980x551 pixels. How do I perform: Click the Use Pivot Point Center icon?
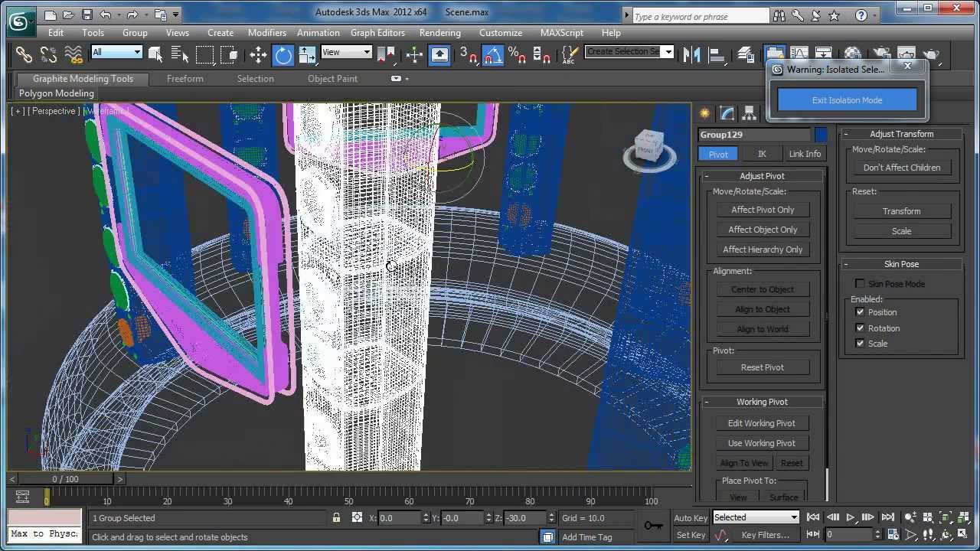click(x=386, y=54)
